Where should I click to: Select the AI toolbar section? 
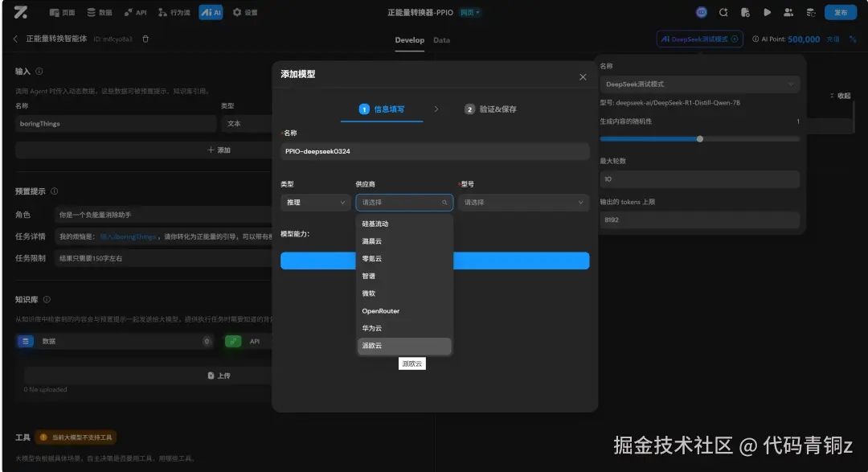tap(211, 12)
